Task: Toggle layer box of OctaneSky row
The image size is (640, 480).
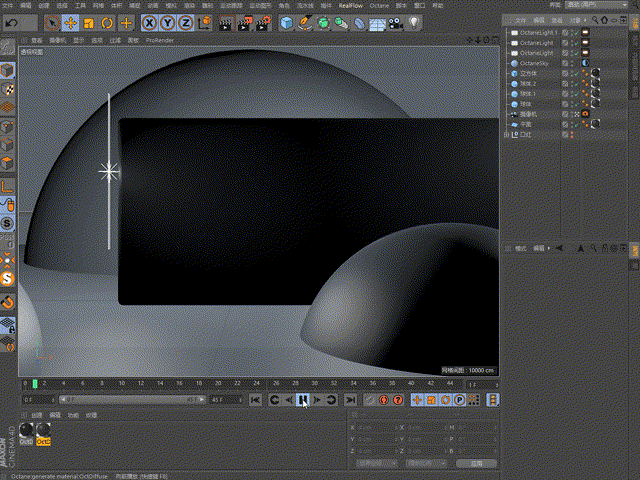Action: [565, 63]
